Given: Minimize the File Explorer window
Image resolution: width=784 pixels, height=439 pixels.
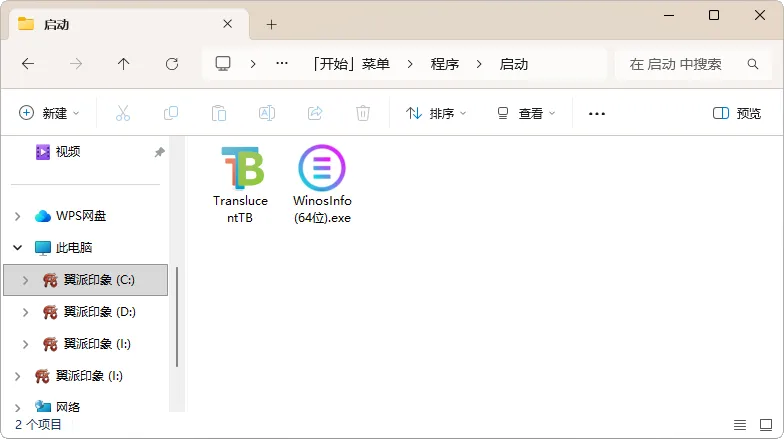Looking at the screenshot, I should click(x=669, y=16).
